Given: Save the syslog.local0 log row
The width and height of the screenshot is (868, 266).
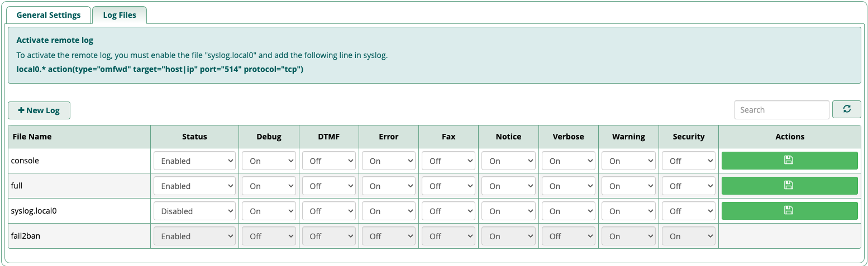Looking at the screenshot, I should (x=789, y=211).
